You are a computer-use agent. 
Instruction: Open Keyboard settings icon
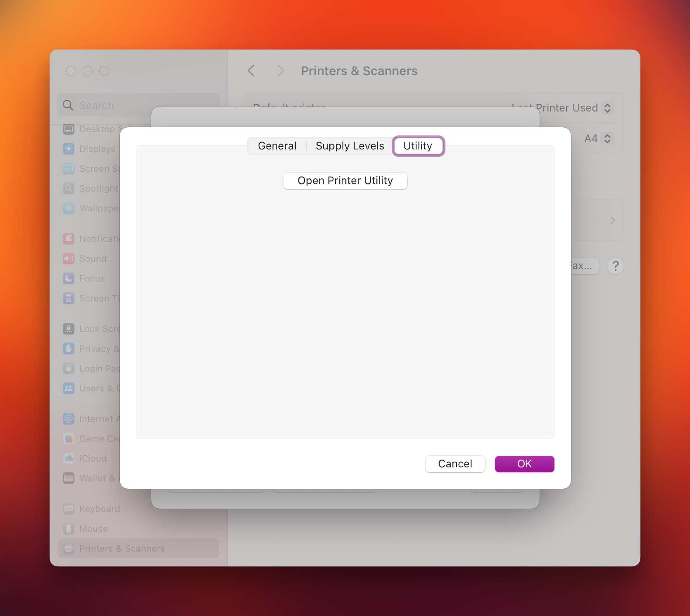tap(69, 509)
